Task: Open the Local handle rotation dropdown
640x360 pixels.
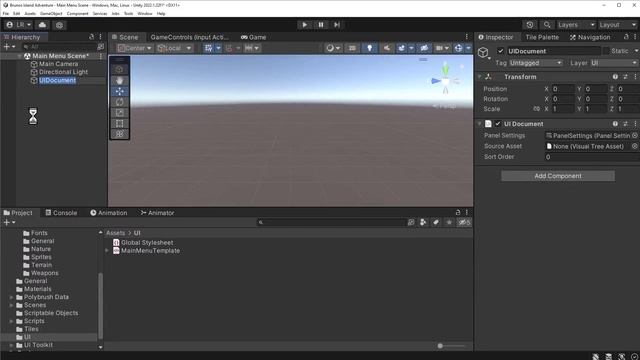Action: coord(174,48)
